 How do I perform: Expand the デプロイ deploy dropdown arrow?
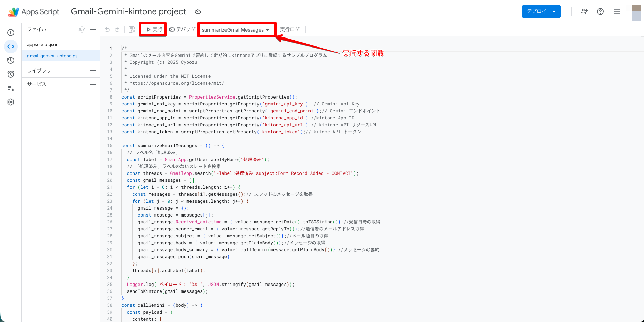click(553, 11)
